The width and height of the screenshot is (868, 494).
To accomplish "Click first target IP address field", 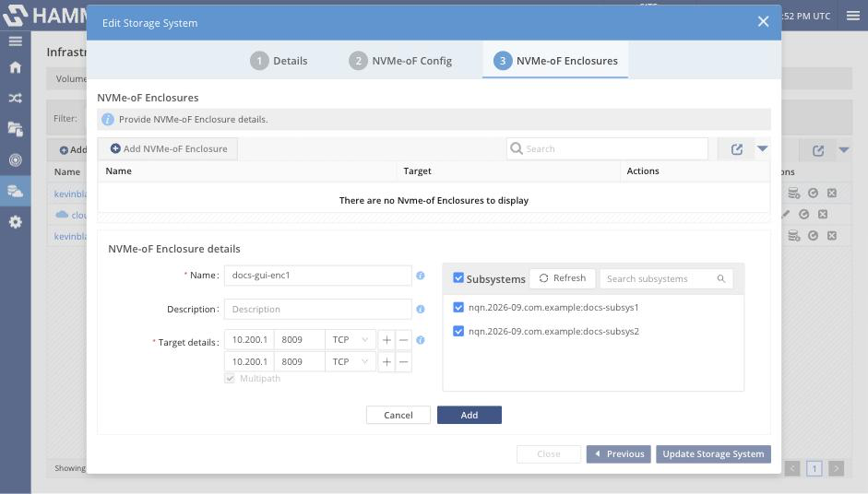I will [x=249, y=340].
